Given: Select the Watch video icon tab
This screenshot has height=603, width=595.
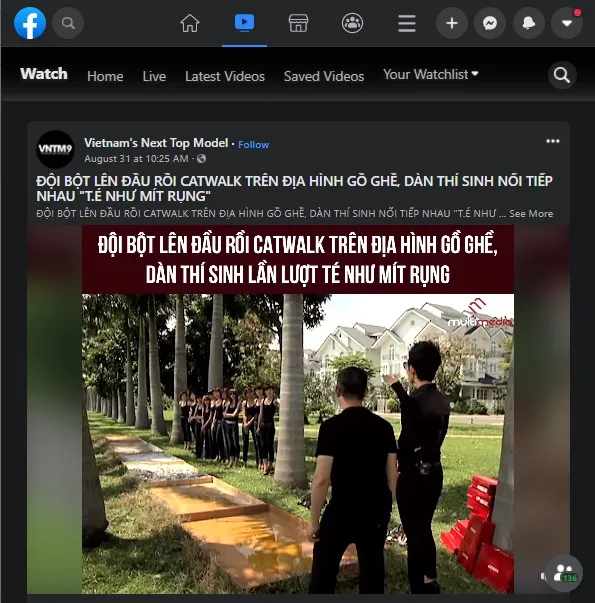Looking at the screenshot, I should [x=244, y=22].
